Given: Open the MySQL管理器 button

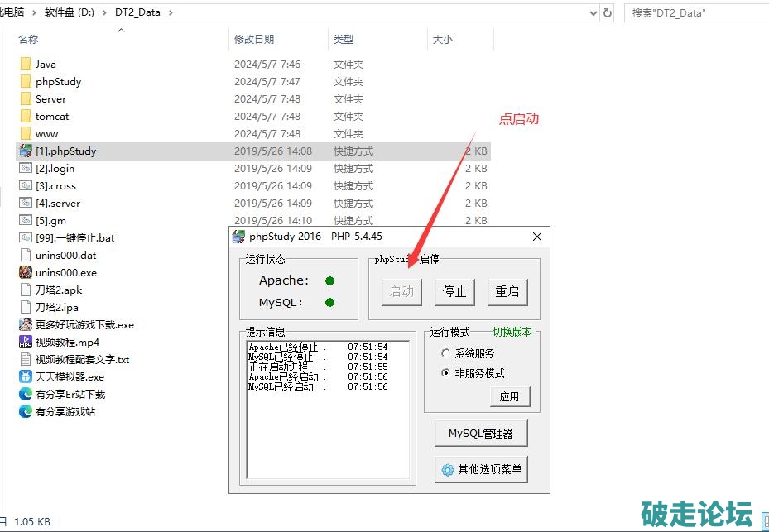Looking at the screenshot, I should pos(481,433).
